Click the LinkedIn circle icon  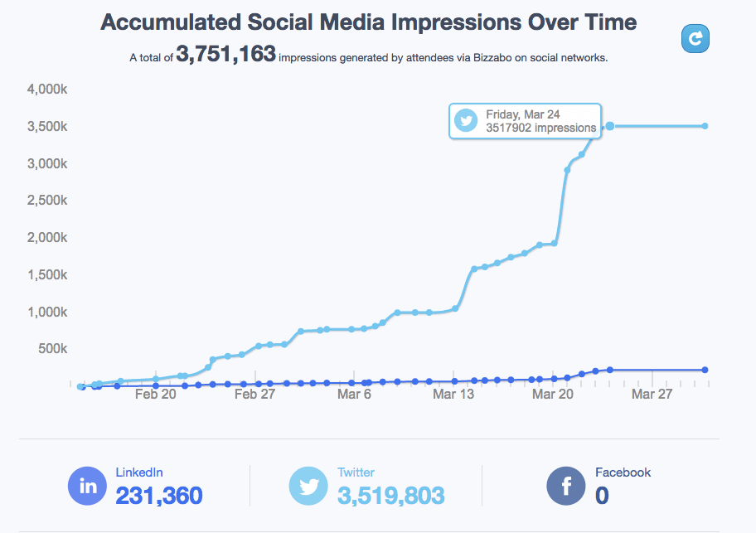point(87,486)
